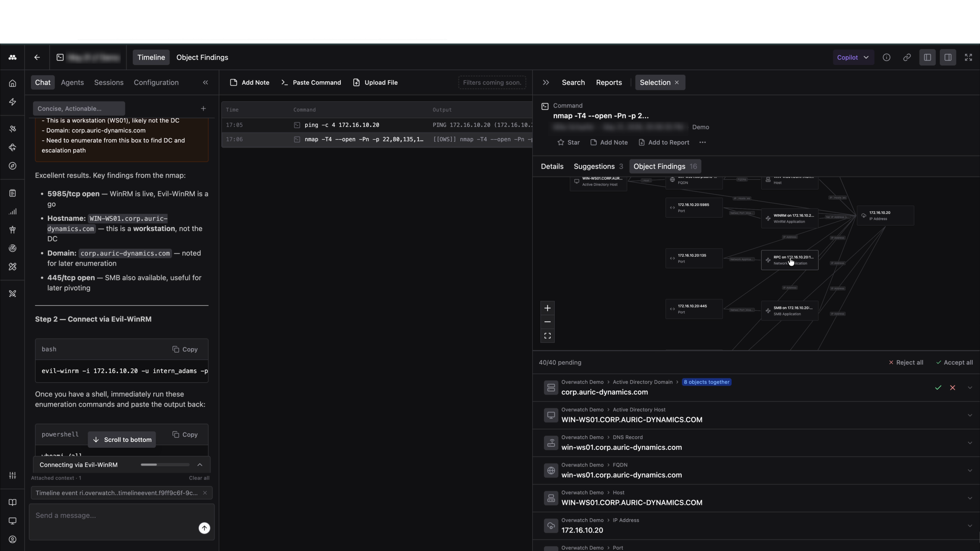This screenshot has width=980, height=551.
Task: Open the Home page from the sidebar
Action: point(13,83)
